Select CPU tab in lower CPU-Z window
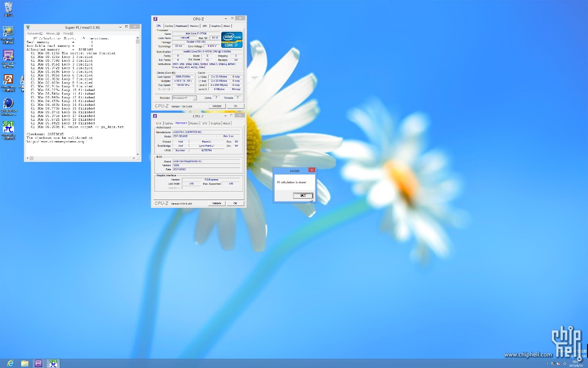588x368 pixels. [x=159, y=123]
